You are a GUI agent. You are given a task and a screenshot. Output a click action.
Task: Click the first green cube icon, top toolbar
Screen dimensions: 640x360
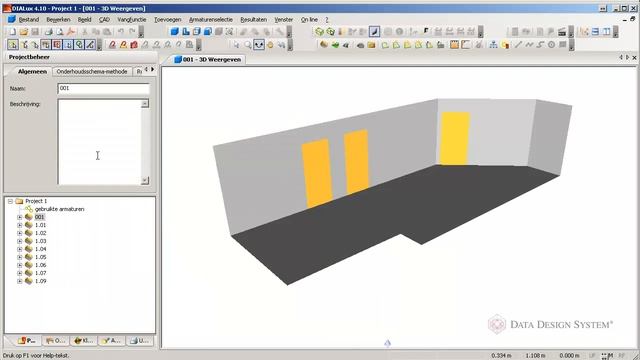(x=319, y=31)
